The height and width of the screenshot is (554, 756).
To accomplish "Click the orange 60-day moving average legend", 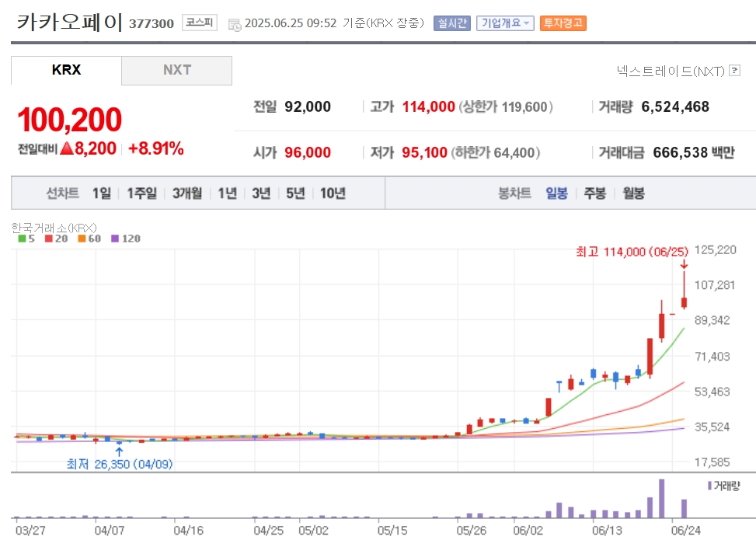I will point(89,239).
